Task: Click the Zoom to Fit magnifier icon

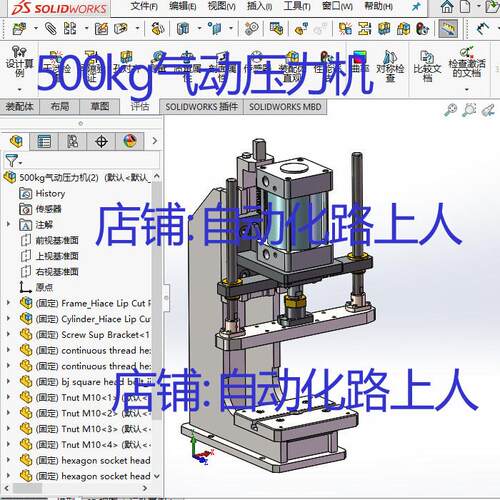Action: 450,110
